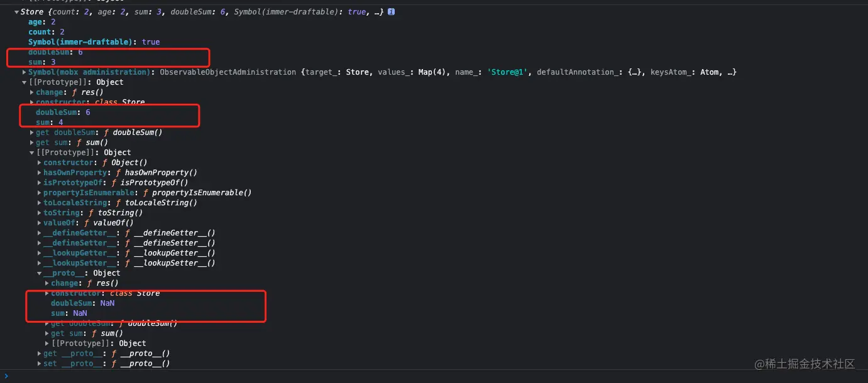Expand the propertyIsEnumerable function entry
This screenshot has width=868, height=383.
[40, 193]
